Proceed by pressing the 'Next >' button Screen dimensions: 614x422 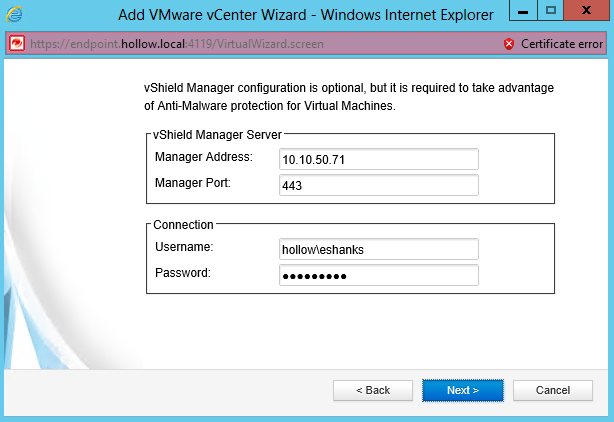tap(462, 390)
